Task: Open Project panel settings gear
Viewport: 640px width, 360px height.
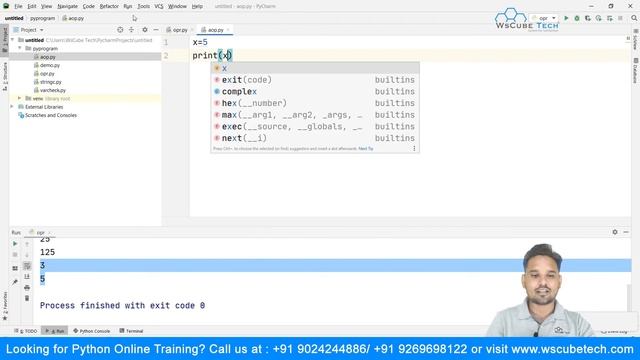Action: (144, 30)
